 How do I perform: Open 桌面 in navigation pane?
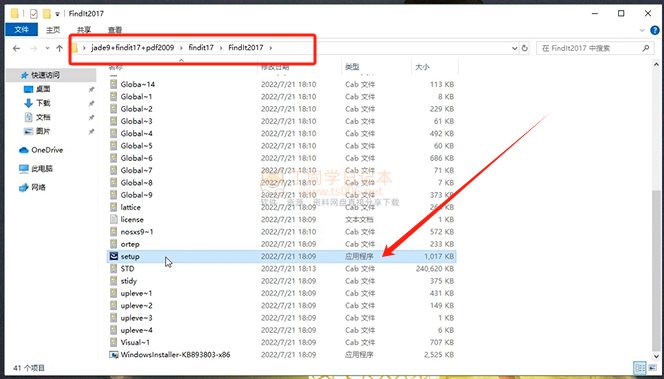(x=43, y=89)
